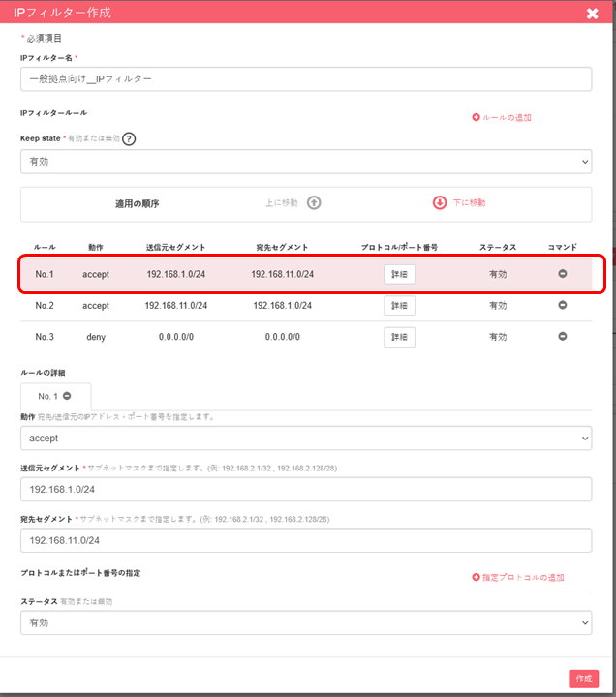Select the No.3 rule row label
The height and width of the screenshot is (697, 616).
tap(45, 337)
